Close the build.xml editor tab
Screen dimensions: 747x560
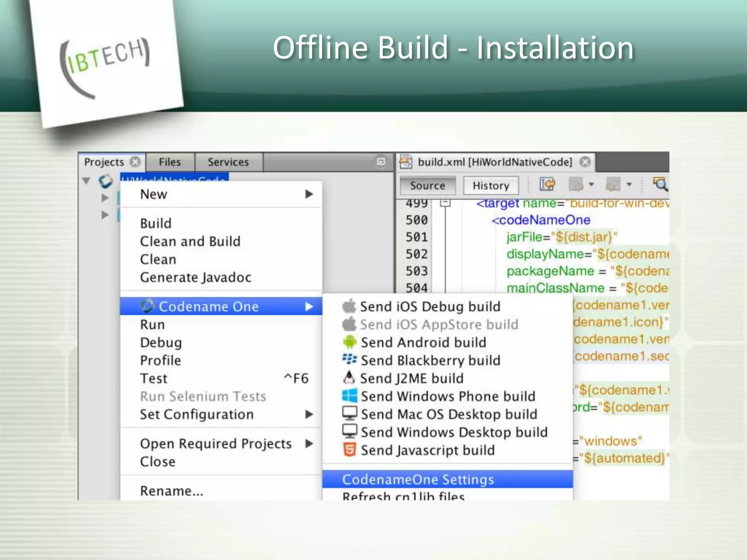coord(585,162)
